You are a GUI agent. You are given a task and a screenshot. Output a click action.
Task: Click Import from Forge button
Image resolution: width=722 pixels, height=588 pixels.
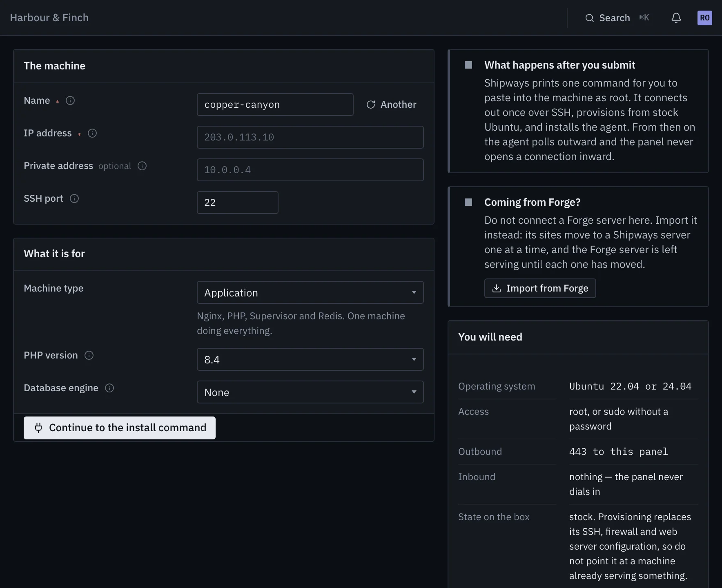click(540, 288)
